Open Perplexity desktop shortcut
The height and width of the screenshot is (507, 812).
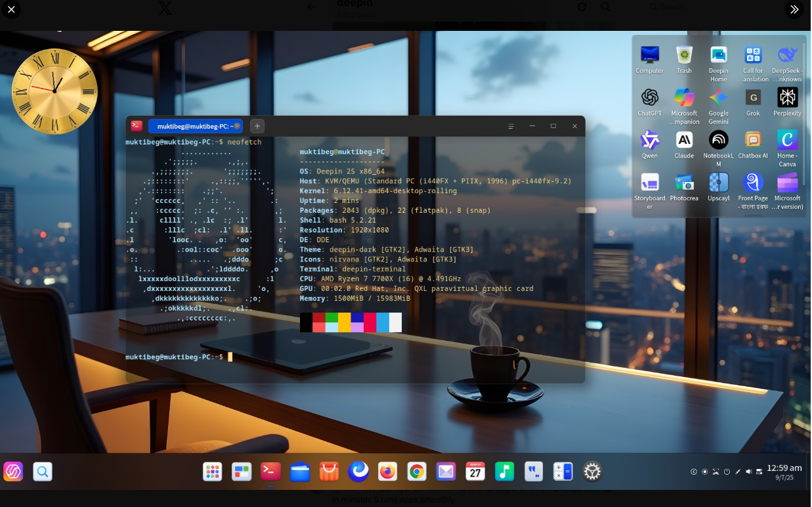[x=787, y=102]
